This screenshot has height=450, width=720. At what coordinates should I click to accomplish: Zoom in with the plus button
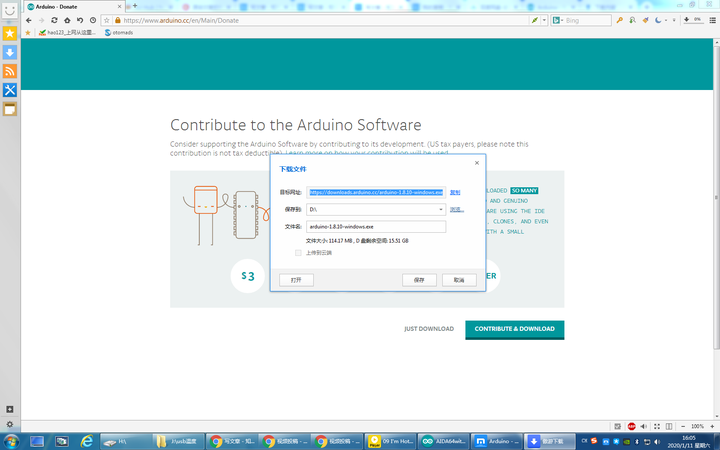coord(712,427)
